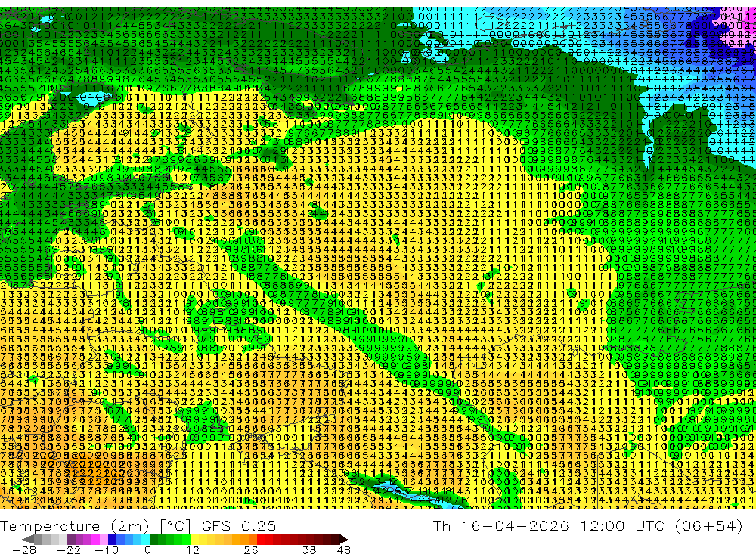The height and width of the screenshot is (554, 756).
Task: Click the 'Temperature (2m) [°C] GFS 0.25' title
Action: click(138, 526)
